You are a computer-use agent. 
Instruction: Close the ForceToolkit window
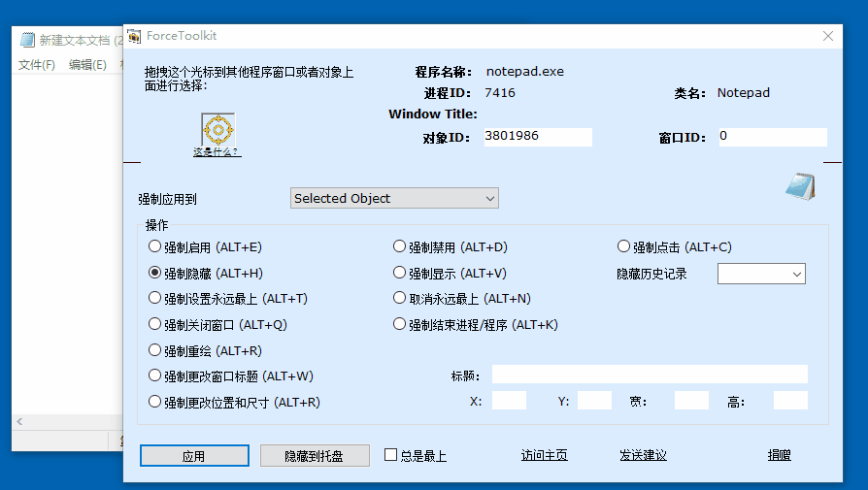pyautogui.click(x=828, y=37)
